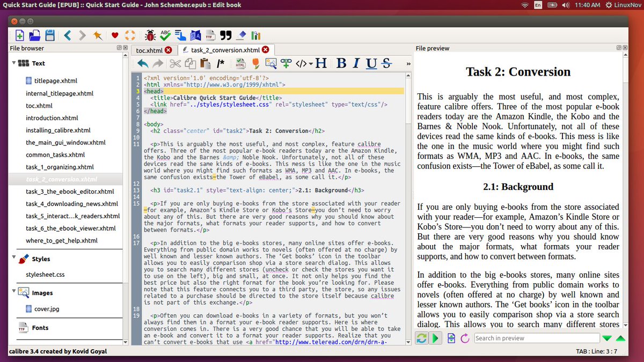Click the beautify HTML file icon
Viewport: 644px width, 362px height.
[x=241, y=63]
